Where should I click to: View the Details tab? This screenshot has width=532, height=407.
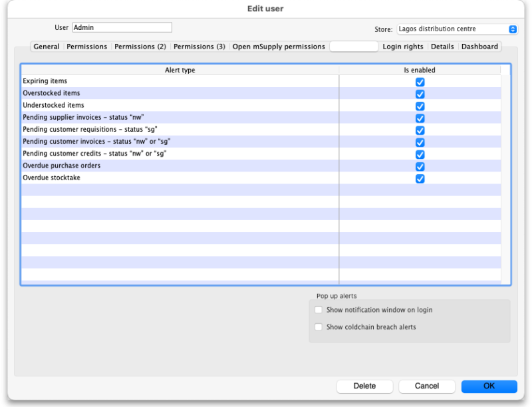(x=442, y=47)
